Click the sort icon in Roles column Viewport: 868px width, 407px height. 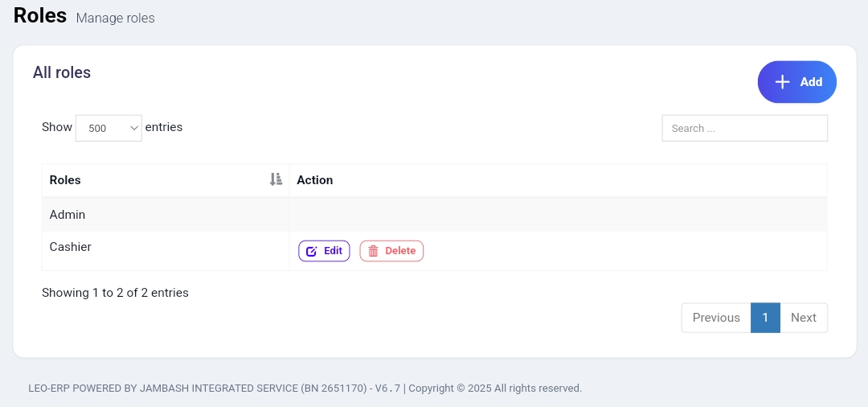[x=276, y=179]
